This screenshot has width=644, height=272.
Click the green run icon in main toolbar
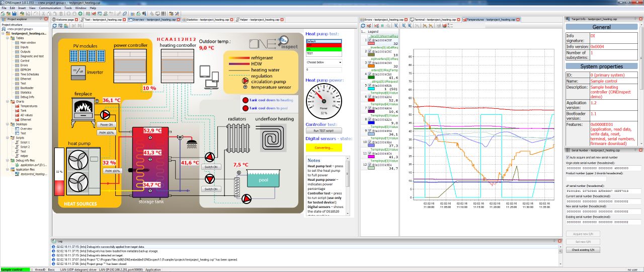tap(80, 14)
